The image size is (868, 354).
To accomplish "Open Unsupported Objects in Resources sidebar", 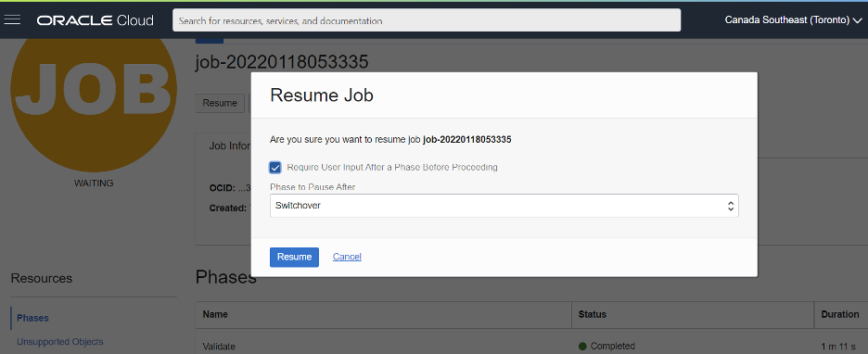I will point(59,342).
